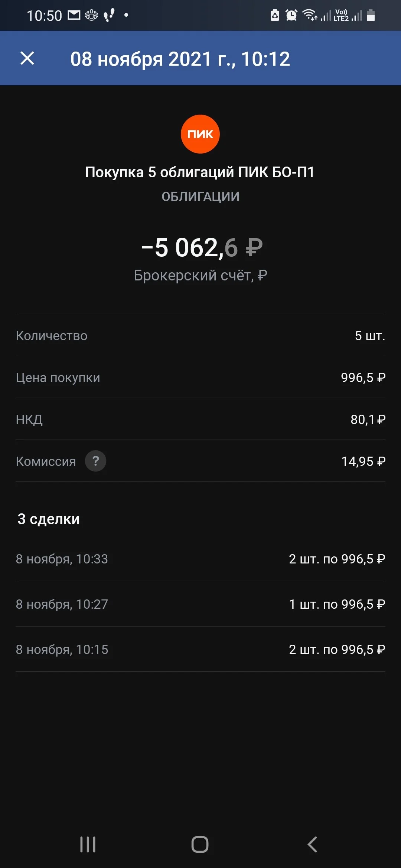This screenshot has width=401, height=868.
Task: Tap the Брокерский счёт account label
Action: [200, 275]
